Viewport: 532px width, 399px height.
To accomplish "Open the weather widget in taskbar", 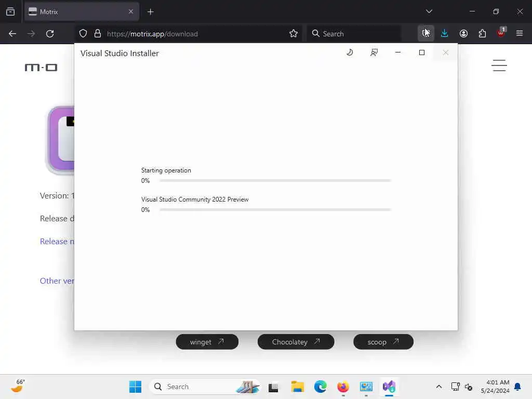I will (x=18, y=386).
